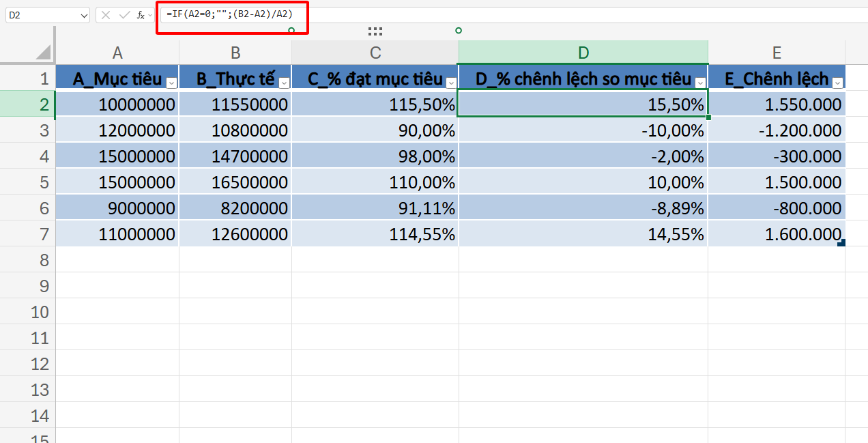Select cell with value 16500000

pyautogui.click(x=235, y=182)
